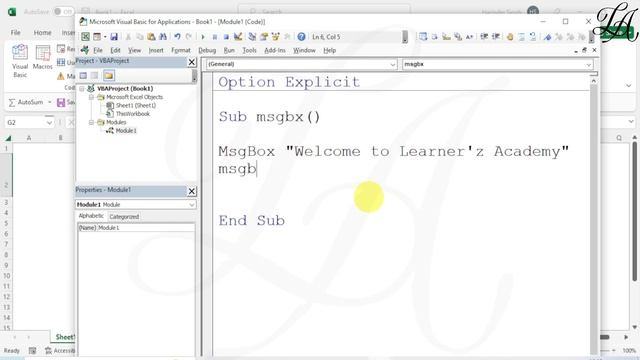The image size is (640, 360).
Task: Open the Window menu
Action: (x=304, y=50)
